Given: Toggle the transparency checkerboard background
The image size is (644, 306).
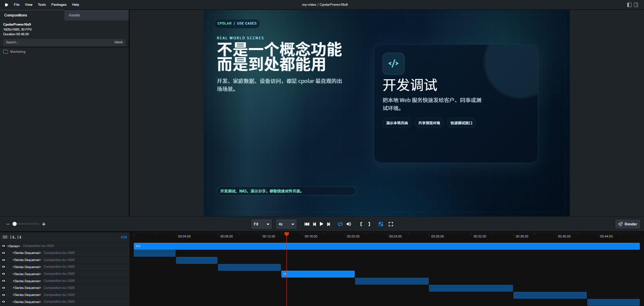Looking at the screenshot, I should coord(381,224).
